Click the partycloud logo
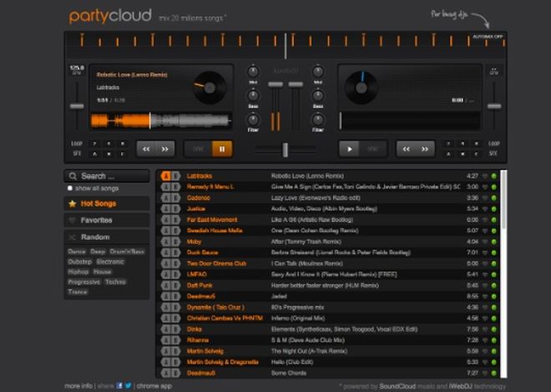This screenshot has width=551, height=392. [110, 16]
